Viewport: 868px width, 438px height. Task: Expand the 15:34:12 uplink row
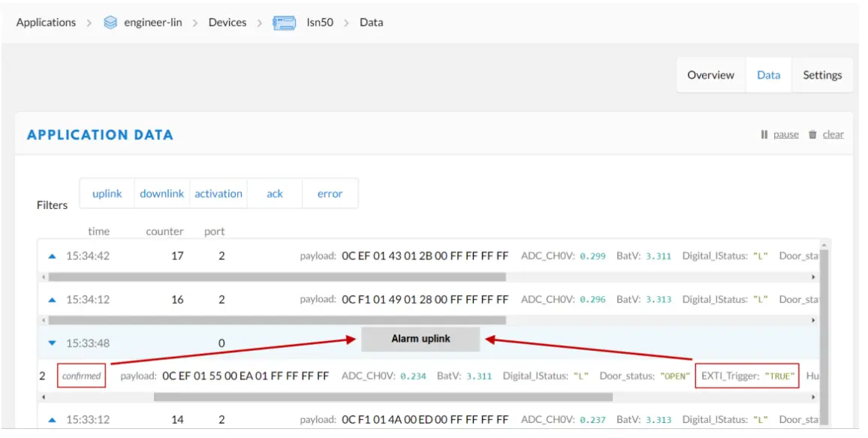coord(52,300)
